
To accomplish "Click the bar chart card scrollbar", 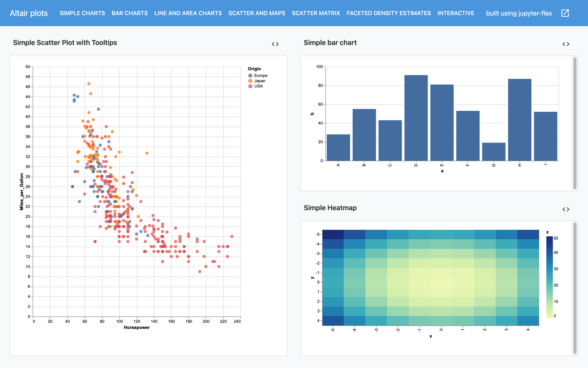I will (575, 123).
